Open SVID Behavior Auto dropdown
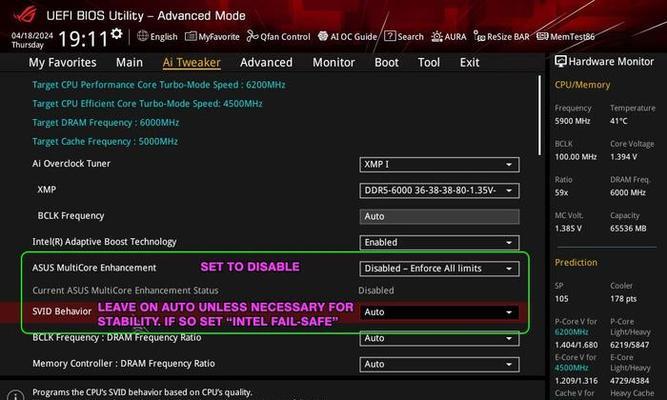Viewport: 667px width, 400px height. (439, 312)
